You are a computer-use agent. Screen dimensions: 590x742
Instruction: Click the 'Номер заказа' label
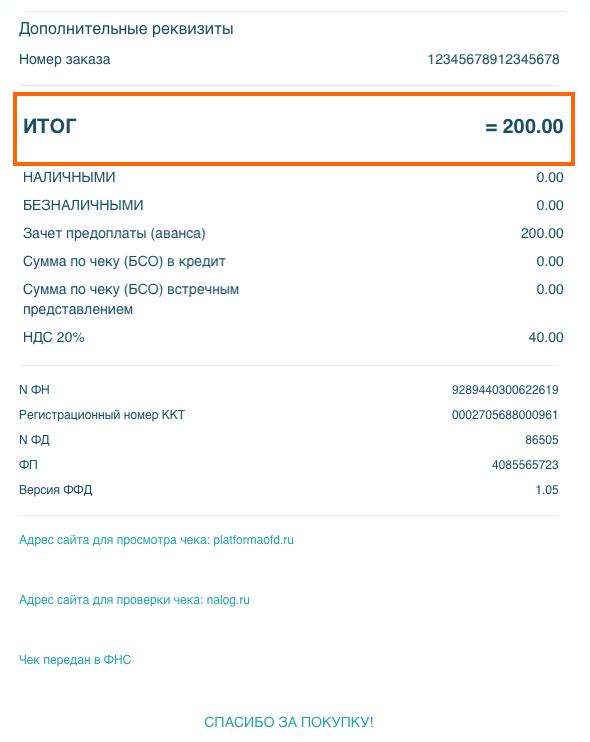(x=64, y=60)
